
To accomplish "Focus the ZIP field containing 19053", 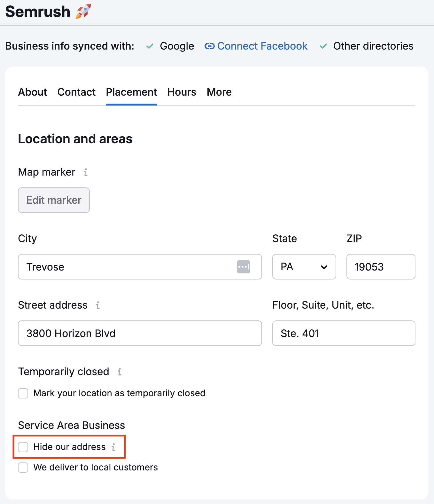I will click(x=380, y=267).
